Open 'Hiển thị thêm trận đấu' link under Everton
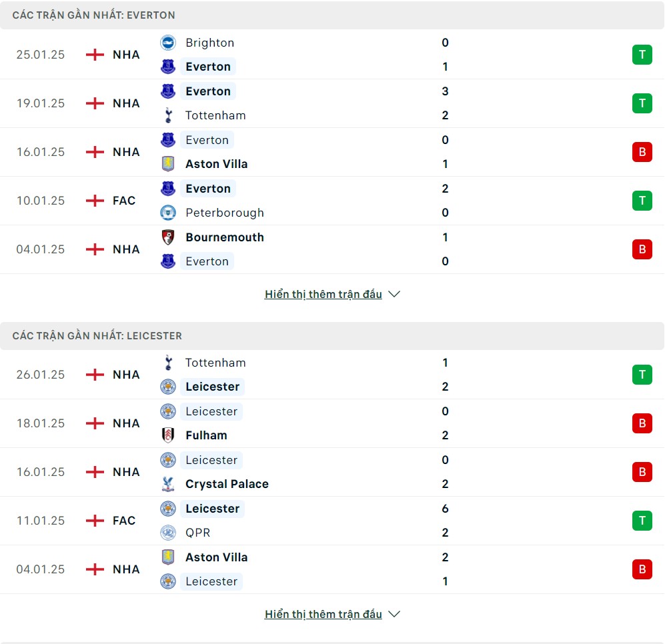 [x=323, y=294]
